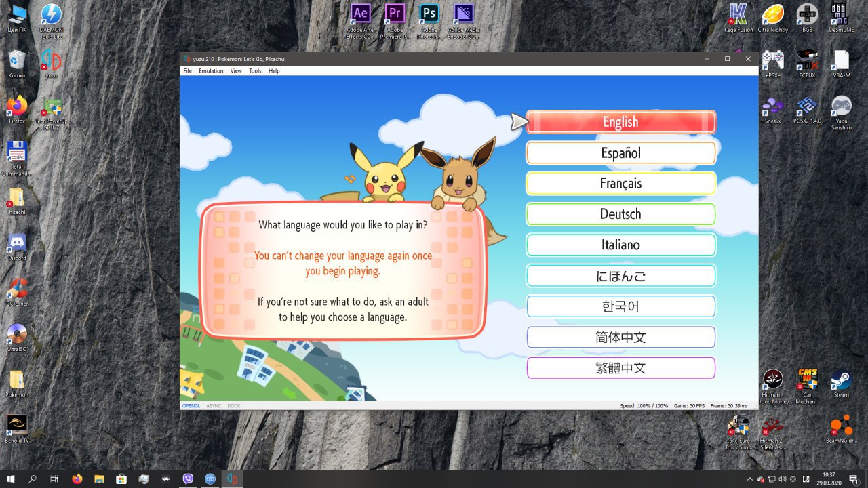
Task: Open the Windows Start menu
Action: pyautogui.click(x=11, y=479)
